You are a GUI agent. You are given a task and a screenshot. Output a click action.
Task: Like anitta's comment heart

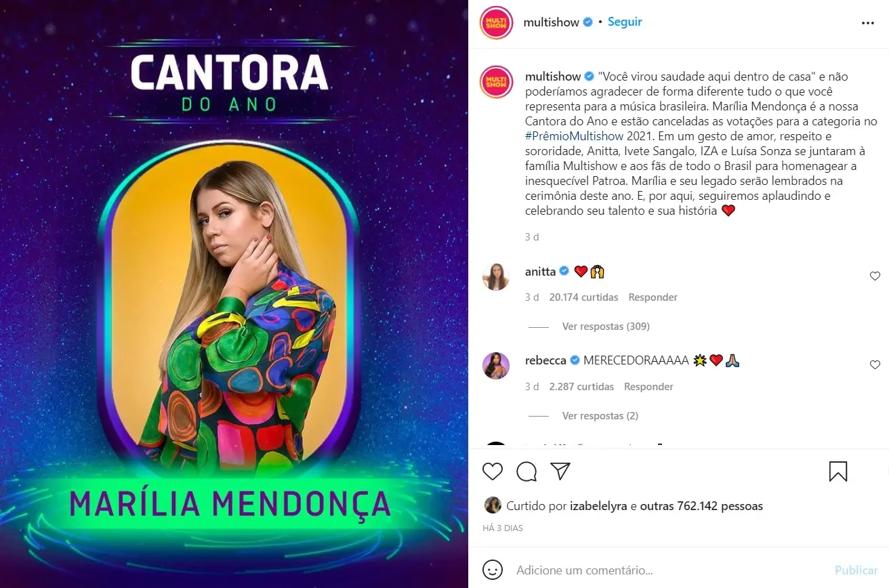coord(875,276)
